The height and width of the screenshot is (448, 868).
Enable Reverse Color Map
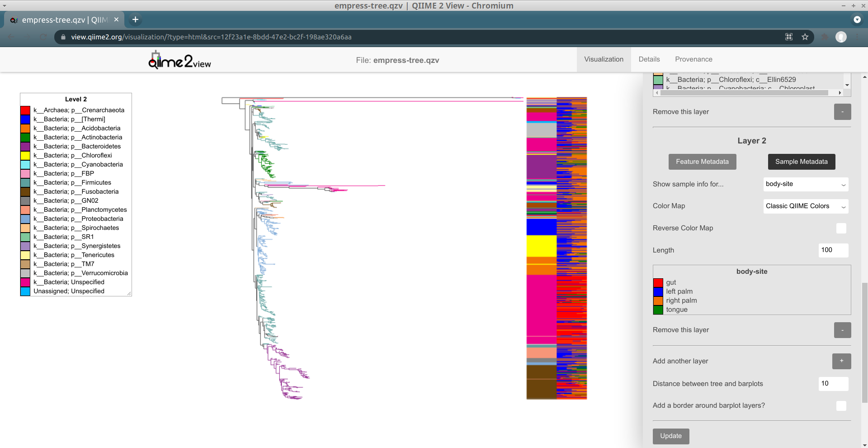pos(841,228)
